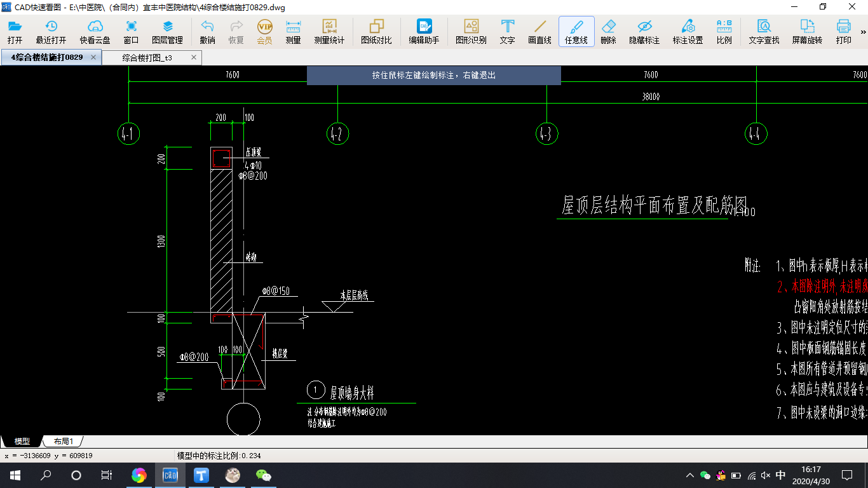Click the red note line numbered 2
This screenshot has width=868, height=488.
pyautogui.click(x=822, y=286)
